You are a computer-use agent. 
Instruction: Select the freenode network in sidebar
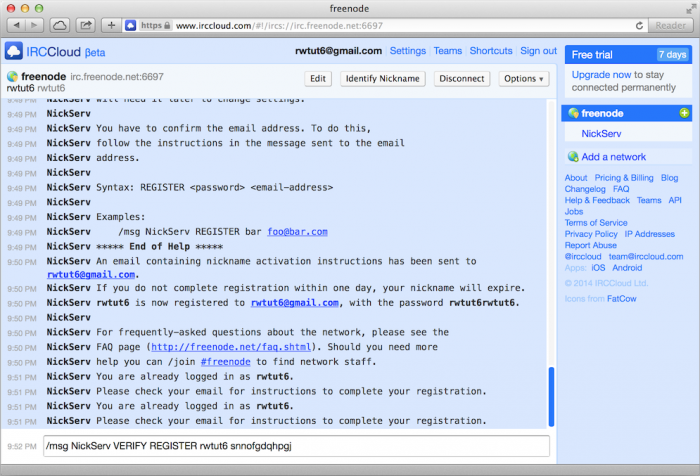[x=626, y=113]
